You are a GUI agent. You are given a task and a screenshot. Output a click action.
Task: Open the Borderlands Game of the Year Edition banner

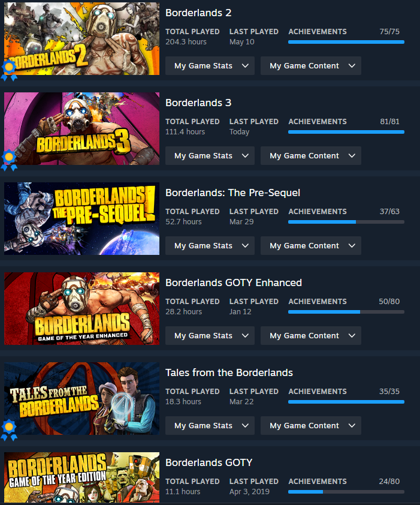pyautogui.click(x=81, y=477)
